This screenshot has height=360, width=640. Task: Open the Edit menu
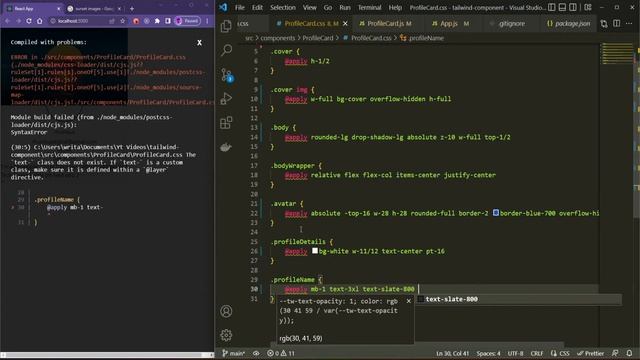click(257, 7)
